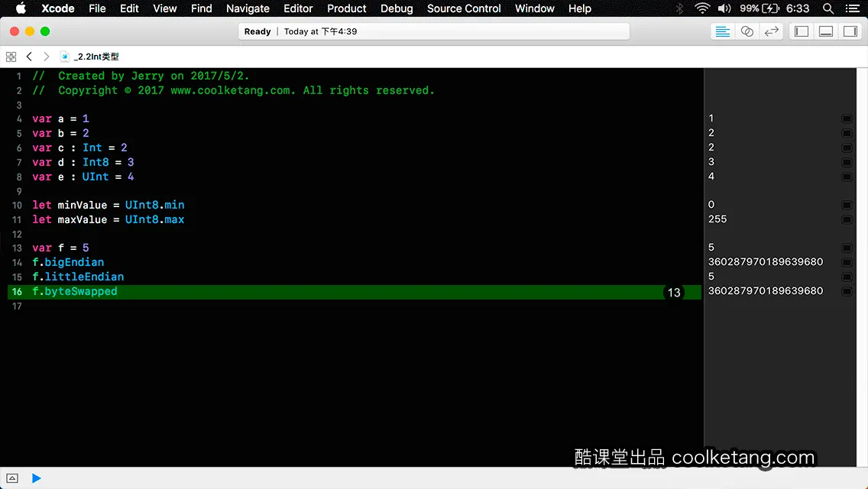Click the 13 badge on line 16
The image size is (868, 489).
pos(674,293)
